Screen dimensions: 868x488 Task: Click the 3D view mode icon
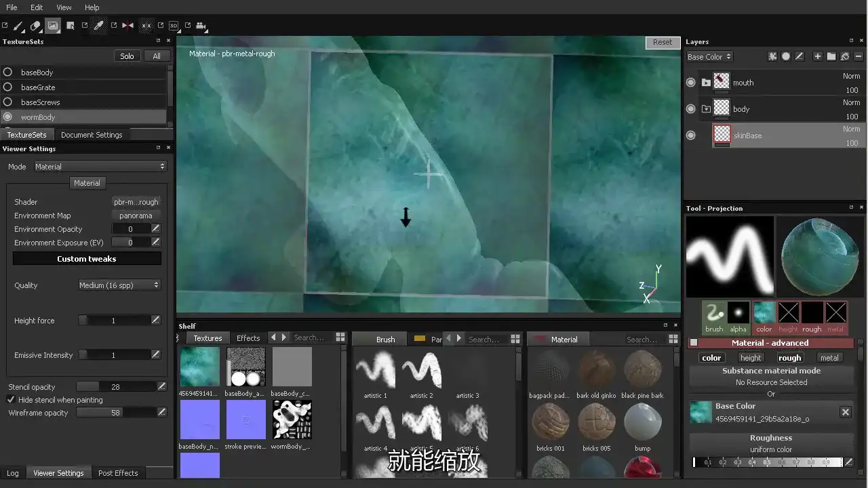[x=174, y=26]
